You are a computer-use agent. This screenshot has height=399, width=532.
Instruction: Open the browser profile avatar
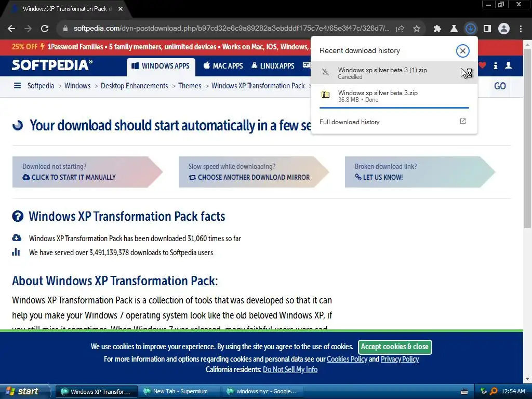504,29
